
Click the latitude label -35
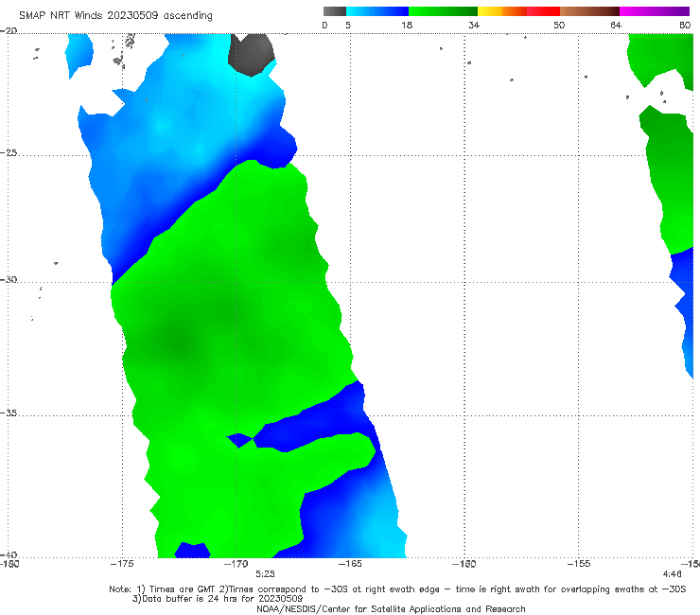[x=9, y=413]
